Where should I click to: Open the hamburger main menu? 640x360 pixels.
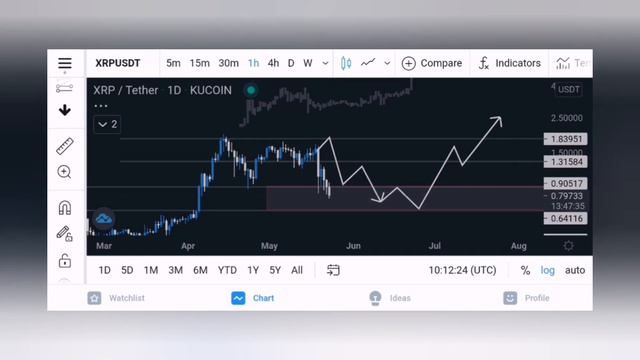[65, 63]
